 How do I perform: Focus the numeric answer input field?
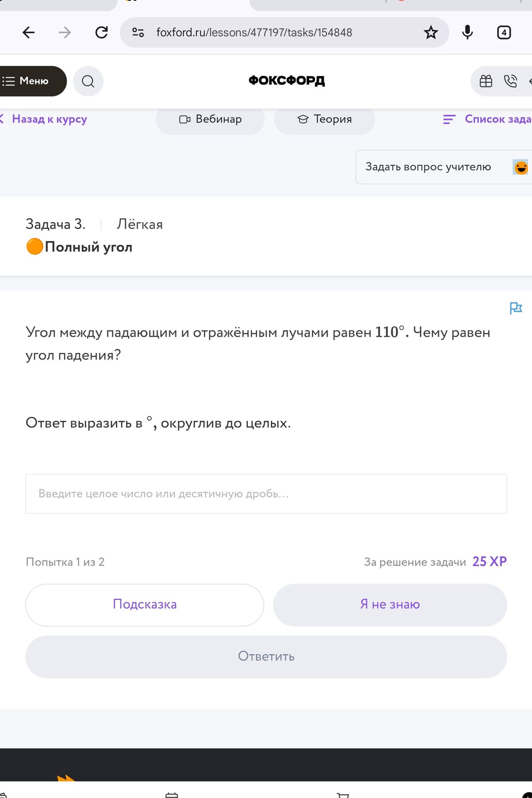point(266,494)
